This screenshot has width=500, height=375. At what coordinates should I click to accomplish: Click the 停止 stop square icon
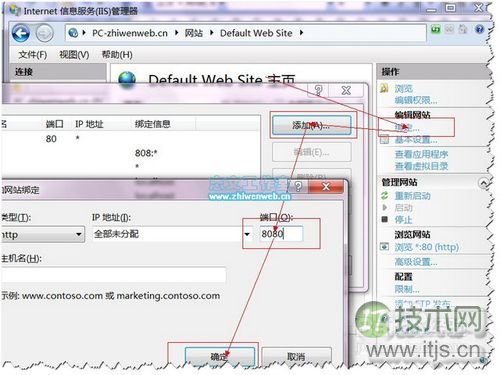(x=385, y=219)
